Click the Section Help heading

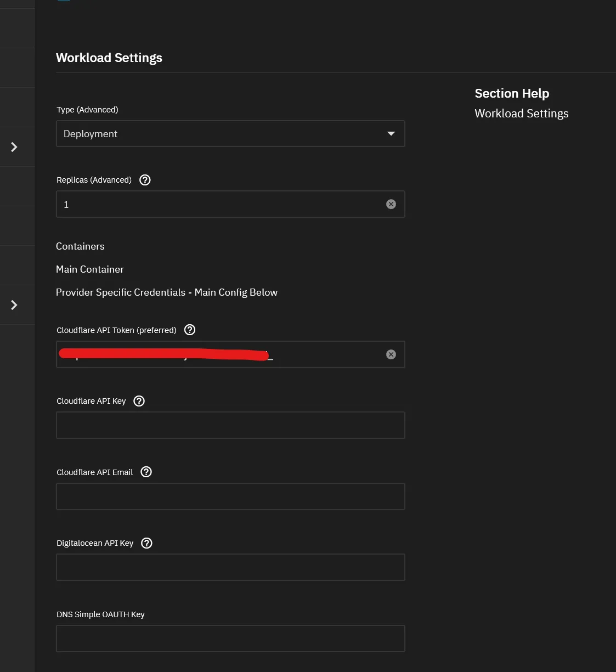coord(512,93)
